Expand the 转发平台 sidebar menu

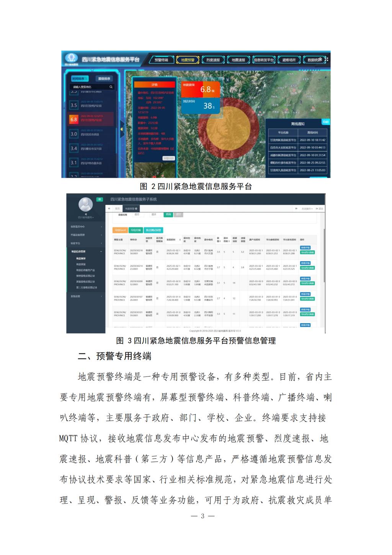(85, 243)
